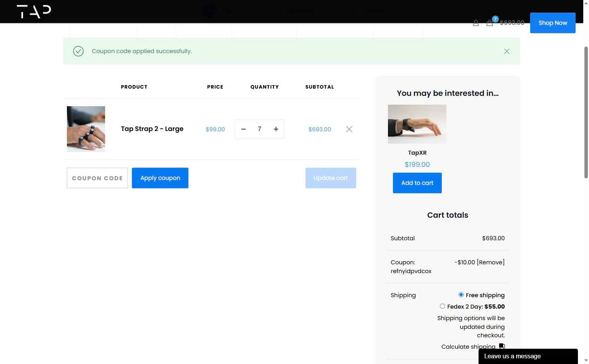
Task: Click the 'Shipping' row label in Cart totals
Action: coord(403,295)
